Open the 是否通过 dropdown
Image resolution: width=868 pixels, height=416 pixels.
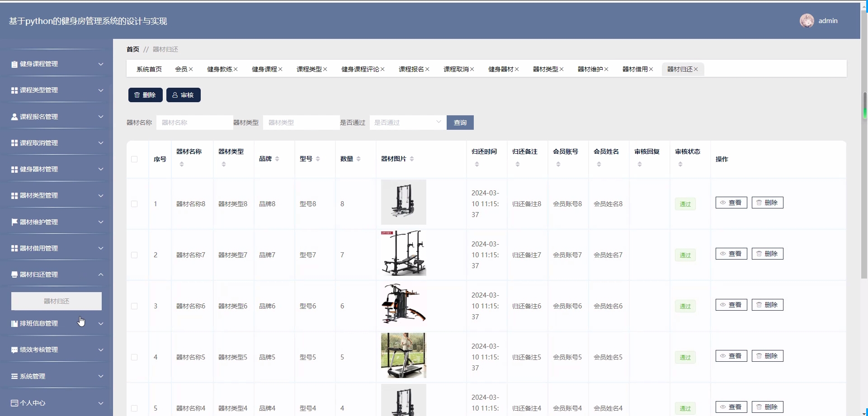[408, 123]
